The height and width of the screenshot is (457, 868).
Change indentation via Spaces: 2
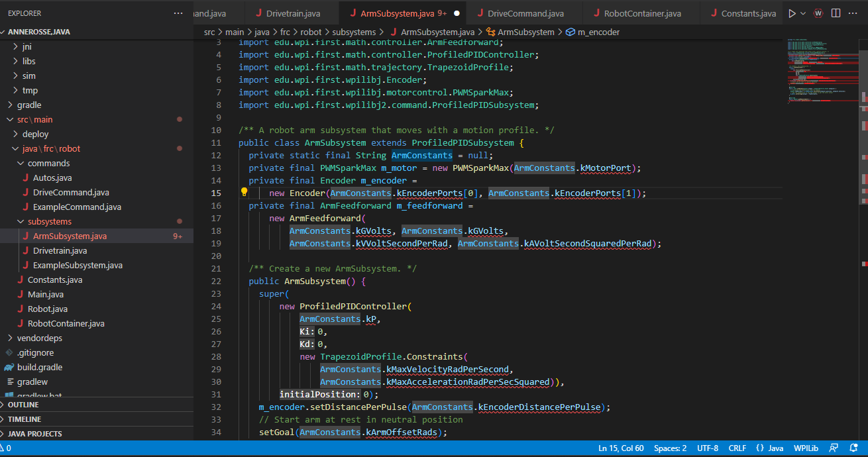click(670, 448)
